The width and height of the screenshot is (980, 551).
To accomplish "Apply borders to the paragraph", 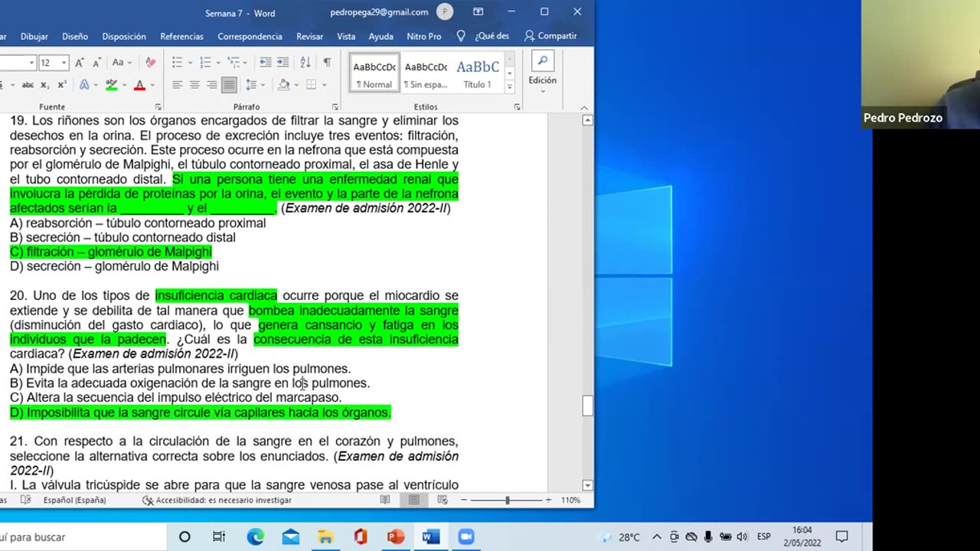I will pyautogui.click(x=311, y=85).
